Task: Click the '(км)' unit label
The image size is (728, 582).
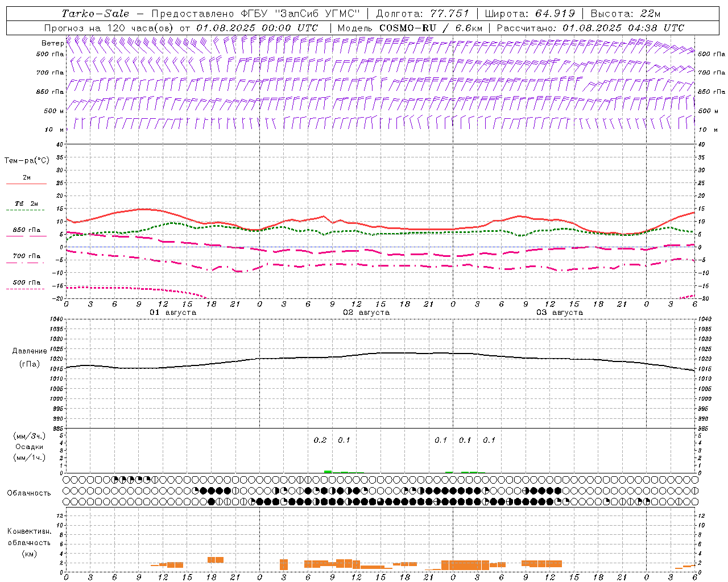Action: (x=29, y=554)
